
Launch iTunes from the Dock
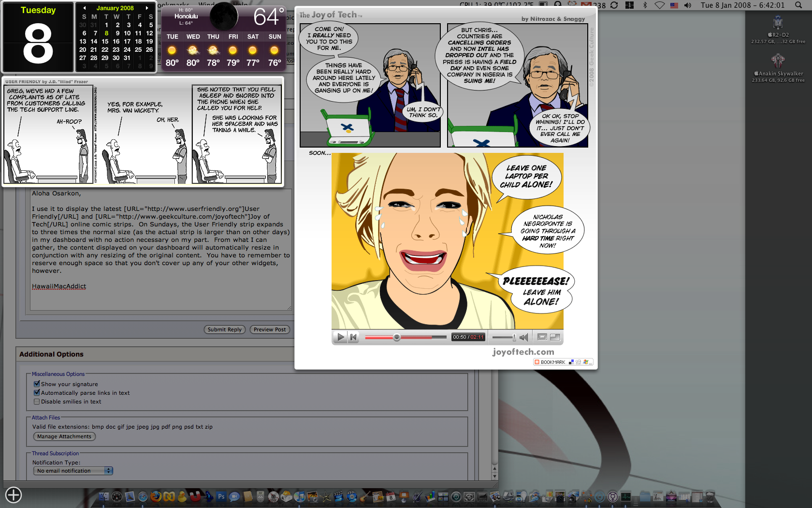coord(300,497)
